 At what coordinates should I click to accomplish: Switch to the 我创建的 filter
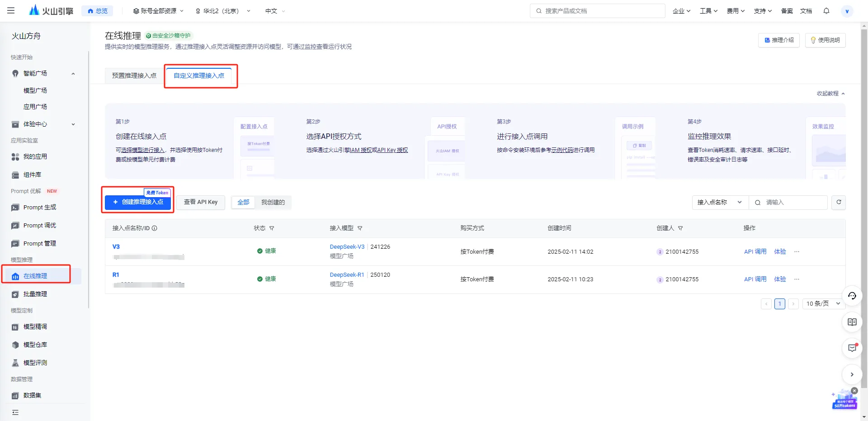(x=273, y=202)
